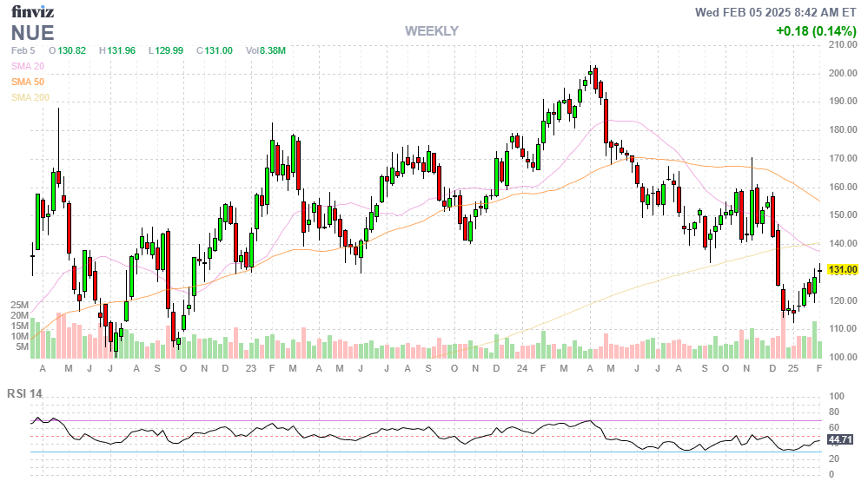
Task: Click the 25M volume axis label
Action: (20, 306)
